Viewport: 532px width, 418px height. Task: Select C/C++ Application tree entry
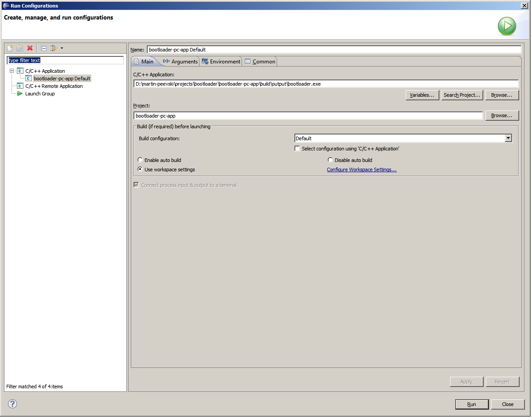click(45, 71)
